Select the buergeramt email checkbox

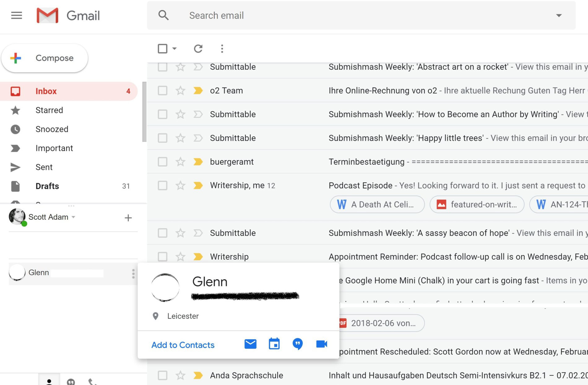coord(162,162)
